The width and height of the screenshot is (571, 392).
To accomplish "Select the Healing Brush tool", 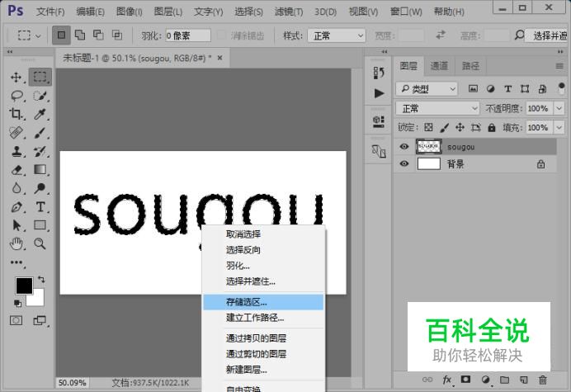I will click(x=17, y=133).
